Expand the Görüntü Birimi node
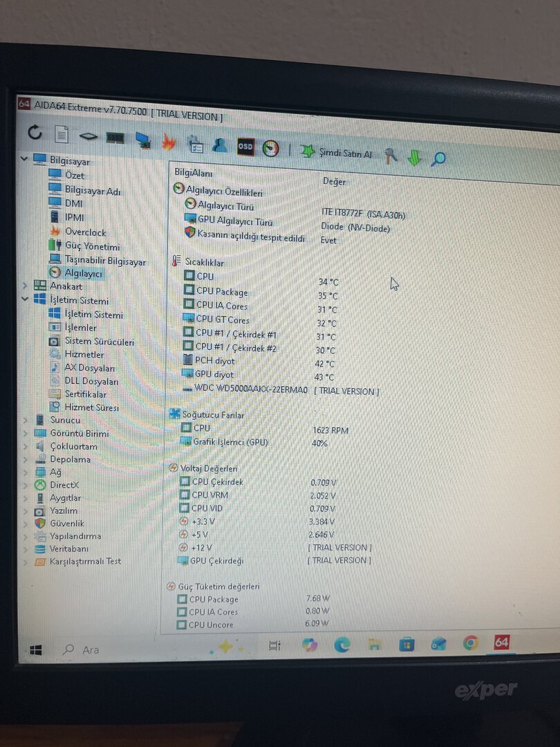The image size is (560, 747). (x=26, y=434)
